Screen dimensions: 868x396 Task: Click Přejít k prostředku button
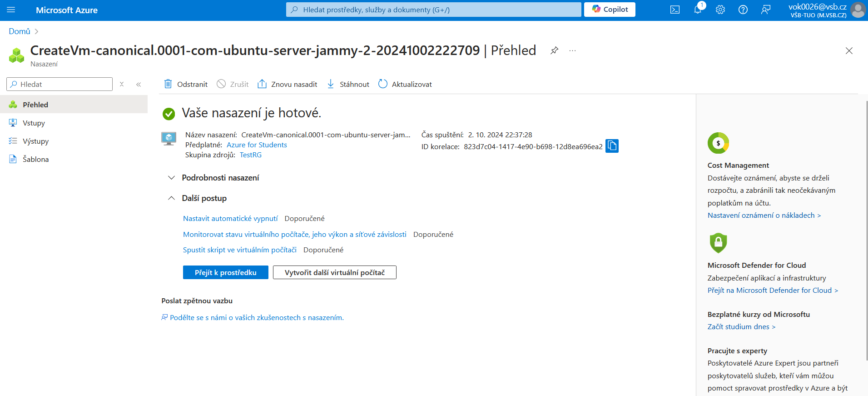226,272
